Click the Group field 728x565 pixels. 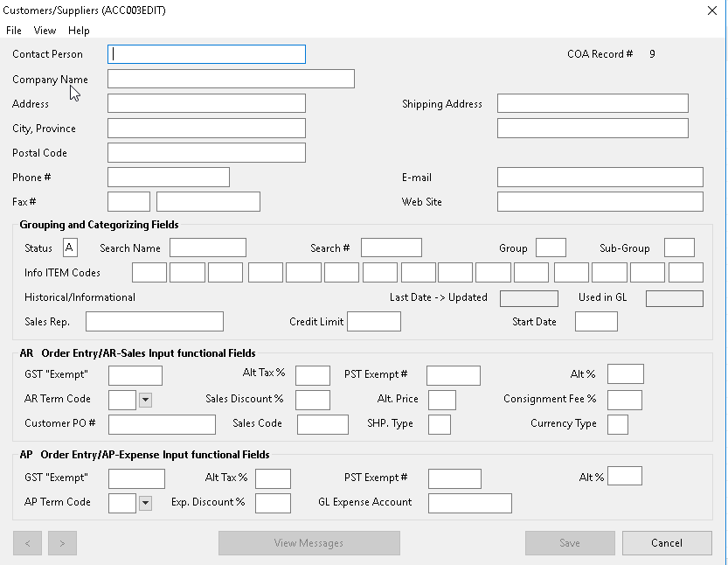tap(551, 248)
